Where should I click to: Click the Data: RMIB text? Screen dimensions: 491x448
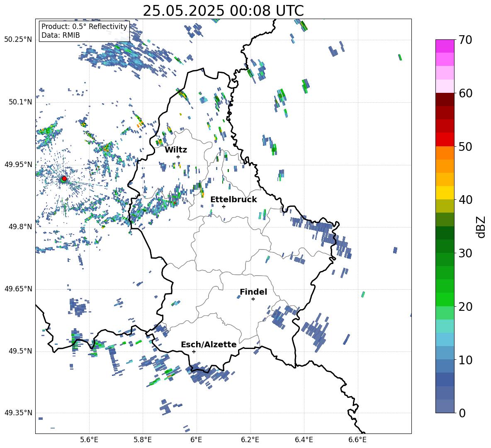click(61, 35)
